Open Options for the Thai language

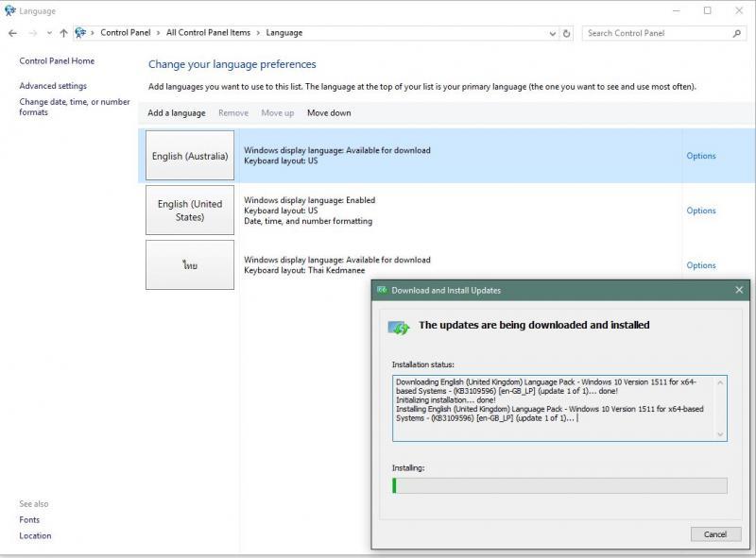tap(701, 265)
